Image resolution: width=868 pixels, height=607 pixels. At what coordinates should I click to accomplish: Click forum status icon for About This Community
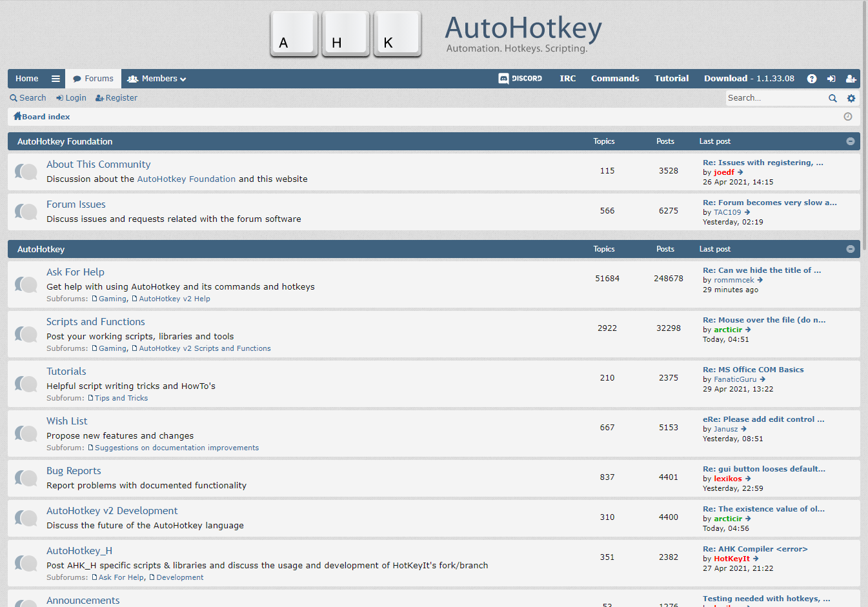tap(26, 172)
